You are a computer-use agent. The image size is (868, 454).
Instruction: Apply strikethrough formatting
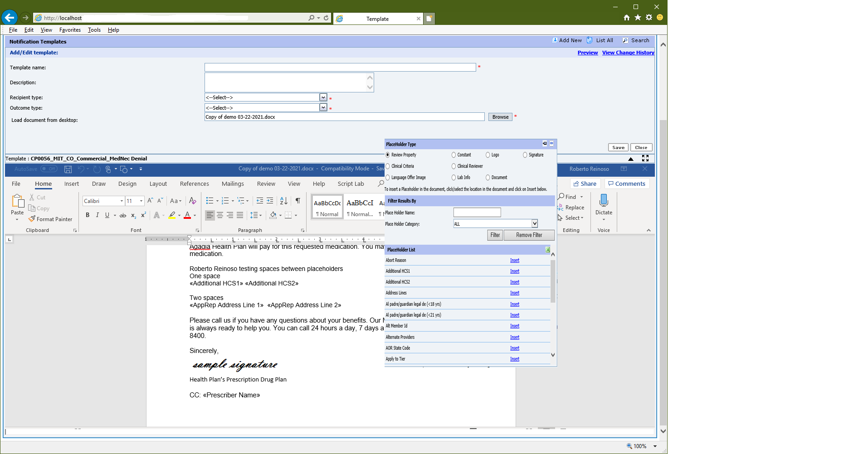pyautogui.click(x=122, y=215)
